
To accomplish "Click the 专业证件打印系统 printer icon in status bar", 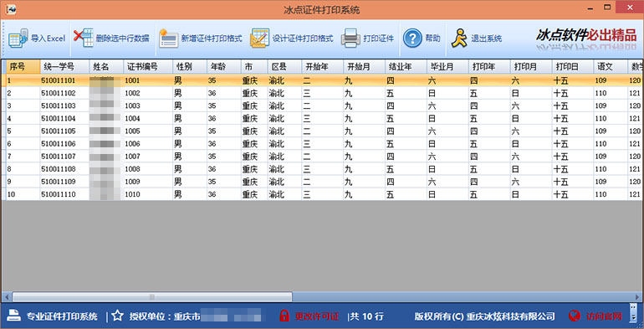I will 14,316.
